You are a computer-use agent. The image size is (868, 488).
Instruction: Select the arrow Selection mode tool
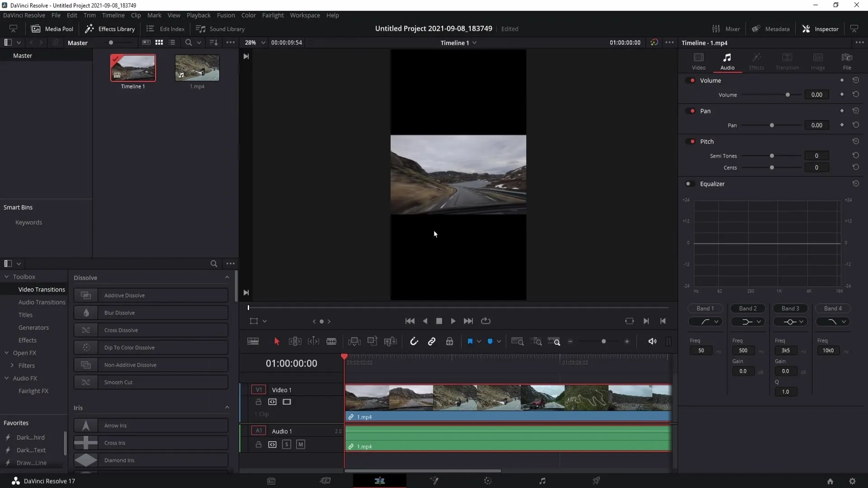[x=277, y=342]
